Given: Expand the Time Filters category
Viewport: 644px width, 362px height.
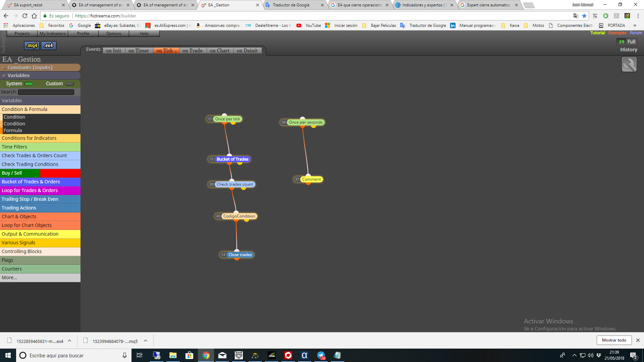Looking at the screenshot, I should point(40,147).
